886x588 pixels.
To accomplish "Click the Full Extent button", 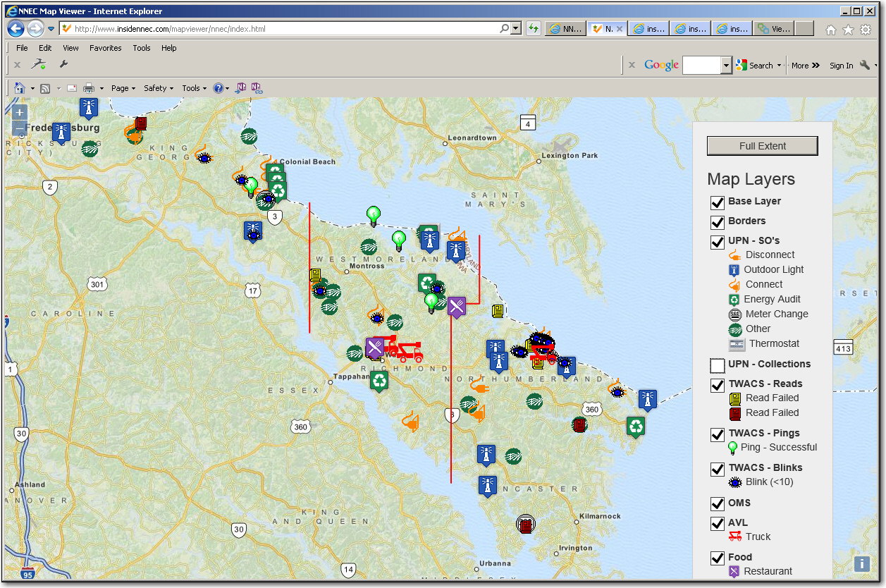I will pos(762,146).
